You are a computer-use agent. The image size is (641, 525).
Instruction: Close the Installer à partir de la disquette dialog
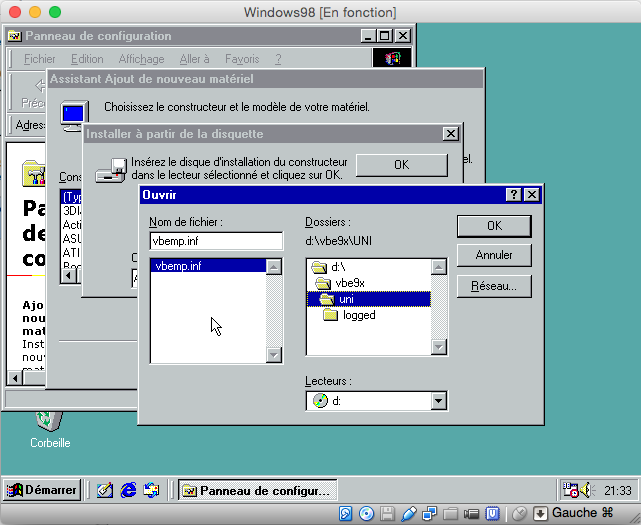pyautogui.click(x=450, y=134)
